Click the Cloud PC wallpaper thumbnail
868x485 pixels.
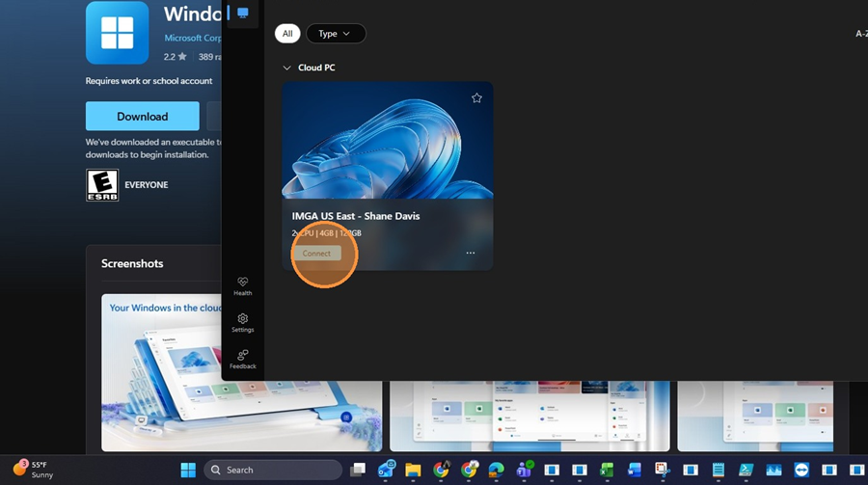pos(387,140)
